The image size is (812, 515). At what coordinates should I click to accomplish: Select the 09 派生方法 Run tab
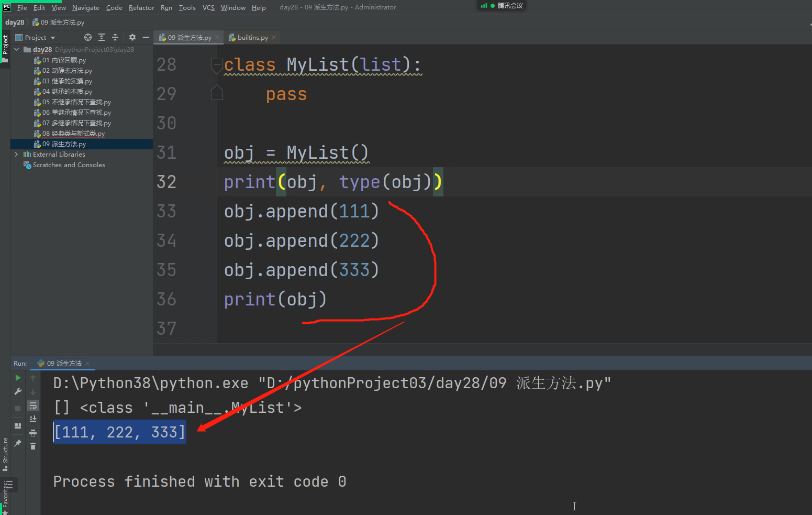[x=63, y=364]
